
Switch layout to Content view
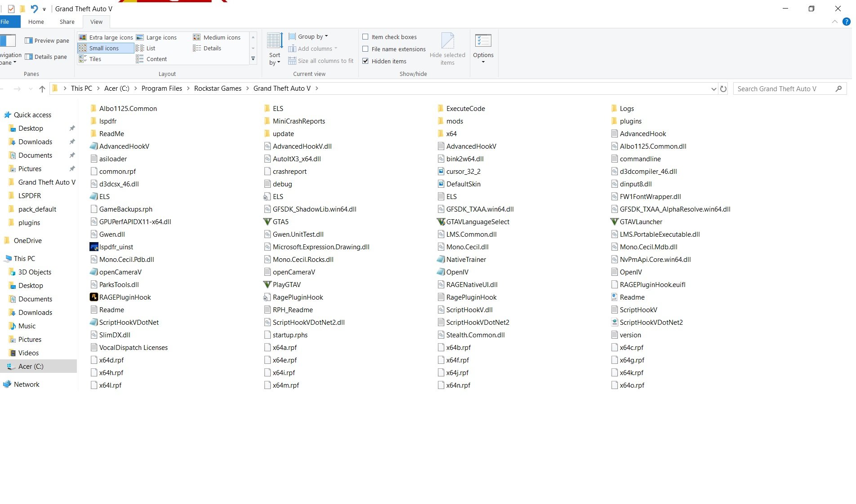152,59
